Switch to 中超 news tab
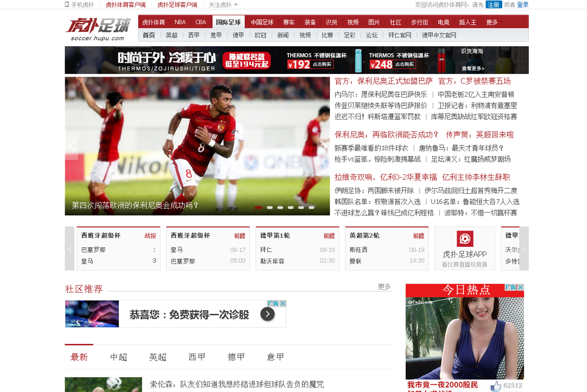The width and height of the screenshot is (587, 392). 118,357
